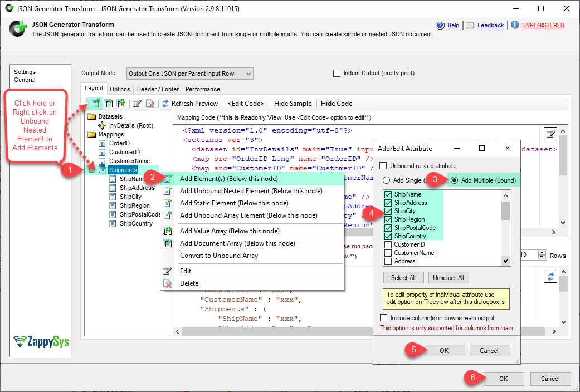Check the Address checkbox in attribute list

(x=388, y=262)
